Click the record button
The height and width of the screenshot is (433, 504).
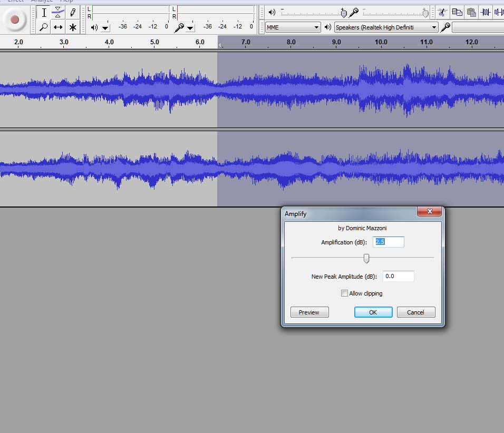pos(15,19)
